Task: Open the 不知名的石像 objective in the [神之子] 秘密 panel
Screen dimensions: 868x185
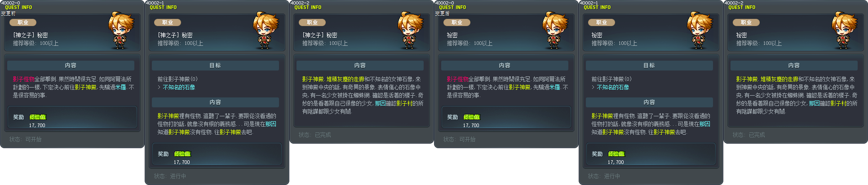Action: tap(179, 88)
